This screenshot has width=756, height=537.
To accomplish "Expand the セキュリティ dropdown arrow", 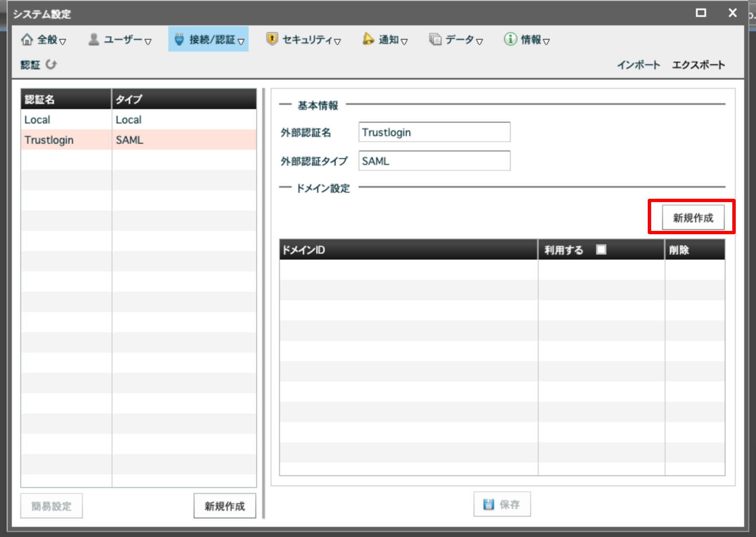I will (337, 41).
